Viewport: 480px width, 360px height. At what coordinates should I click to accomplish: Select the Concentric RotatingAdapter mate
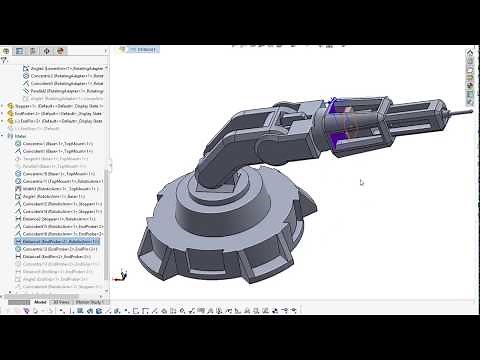(63, 76)
